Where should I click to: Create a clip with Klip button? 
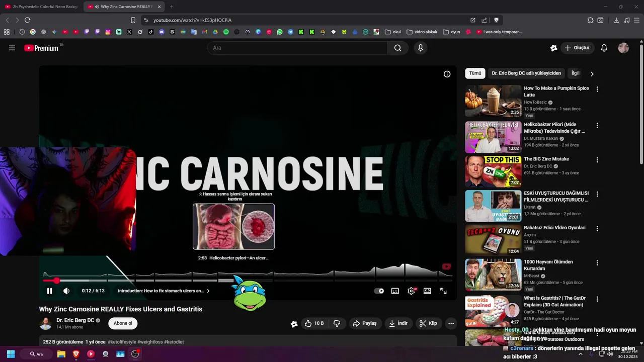tap(428, 323)
